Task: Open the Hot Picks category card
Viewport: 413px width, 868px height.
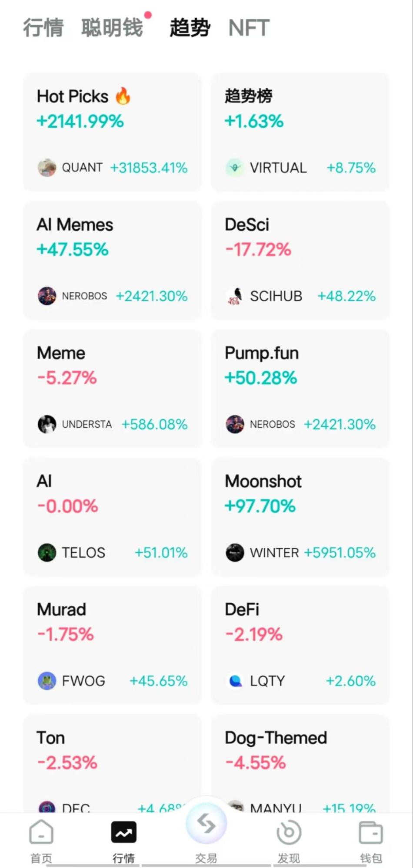Action: tap(112, 132)
